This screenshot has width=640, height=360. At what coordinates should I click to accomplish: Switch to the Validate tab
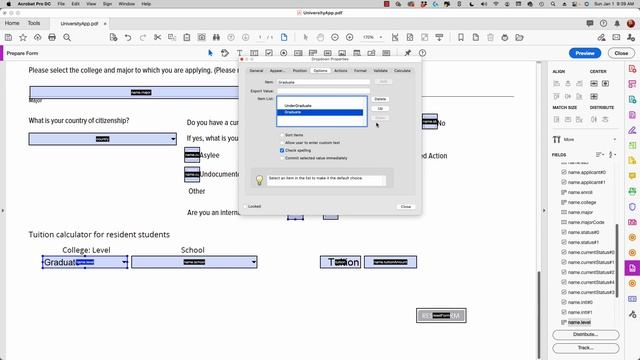click(x=380, y=71)
